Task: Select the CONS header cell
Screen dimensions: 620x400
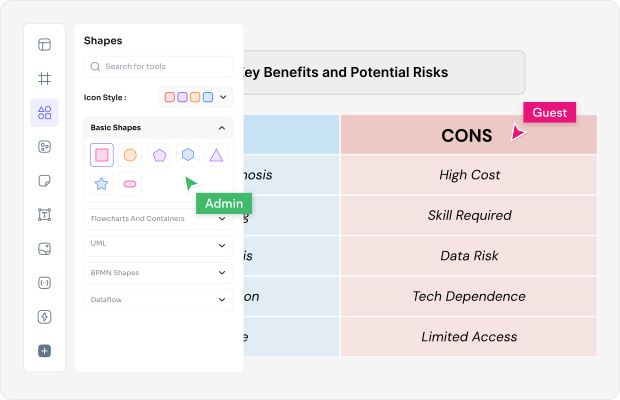Action: 468,135
